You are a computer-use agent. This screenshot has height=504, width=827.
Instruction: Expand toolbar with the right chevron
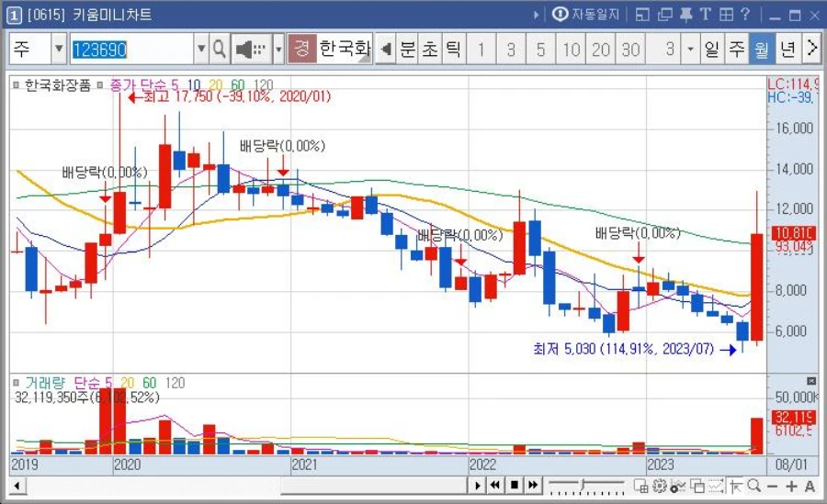click(x=811, y=50)
